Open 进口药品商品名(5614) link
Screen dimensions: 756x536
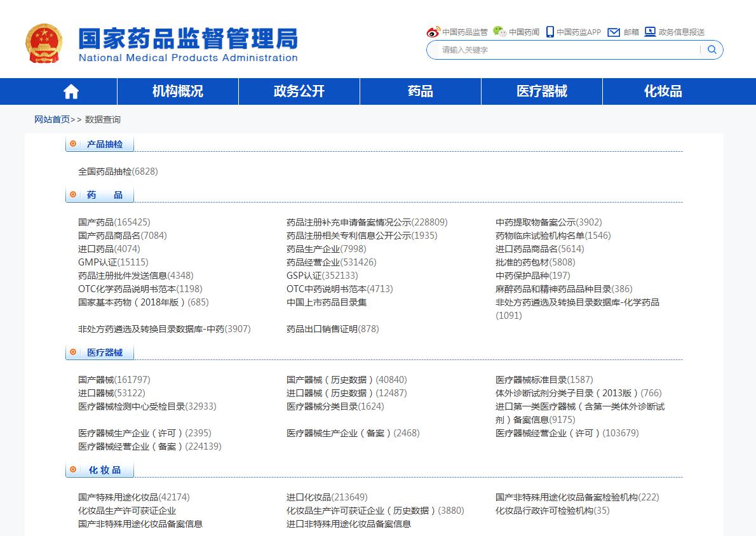539,249
